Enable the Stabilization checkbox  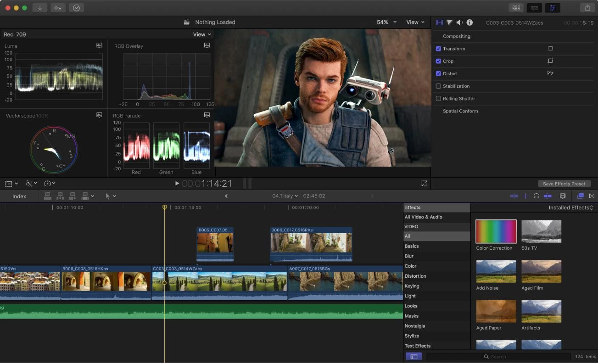click(x=438, y=86)
